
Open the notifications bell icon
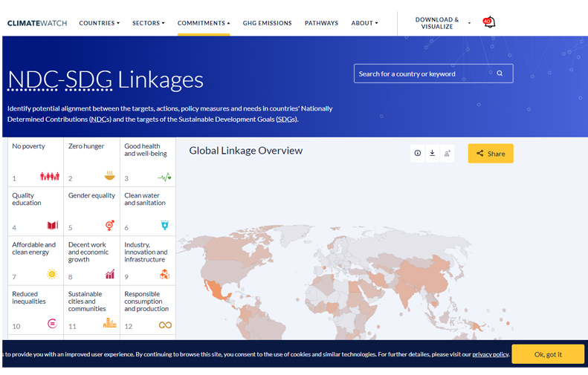489,22
